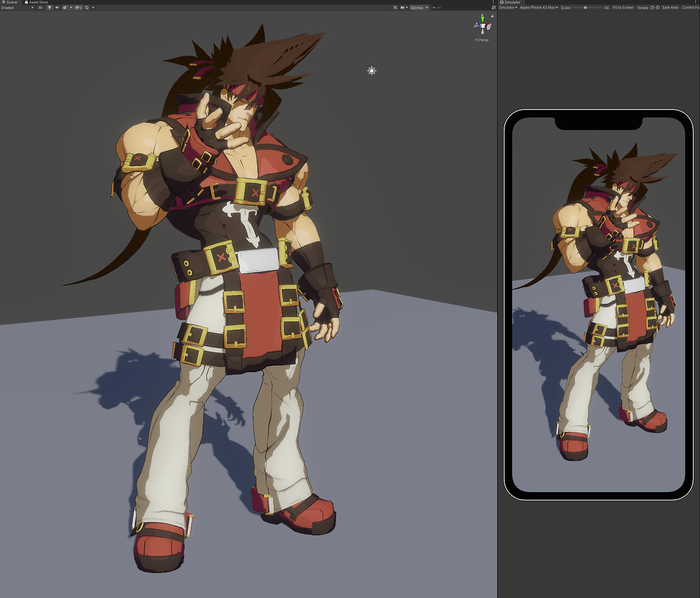Toggle the scene grid icon
Screen dimensions: 700x598
point(86,8)
